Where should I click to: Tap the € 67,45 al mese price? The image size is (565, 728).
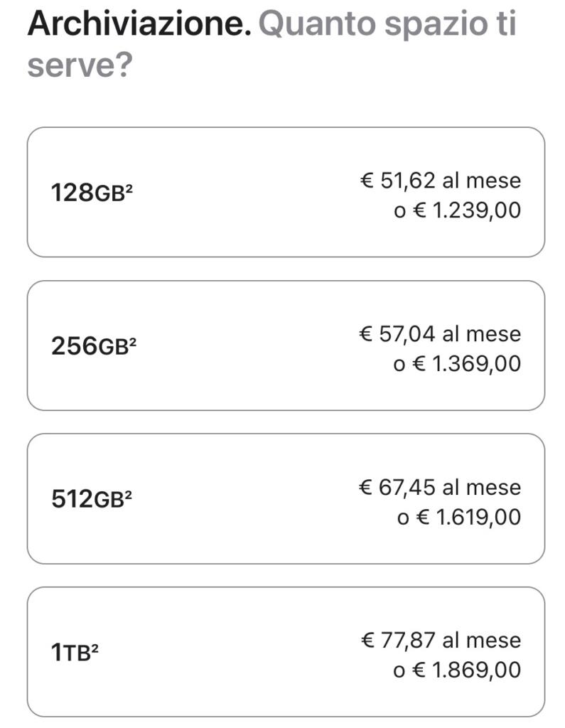pyautogui.click(x=440, y=487)
